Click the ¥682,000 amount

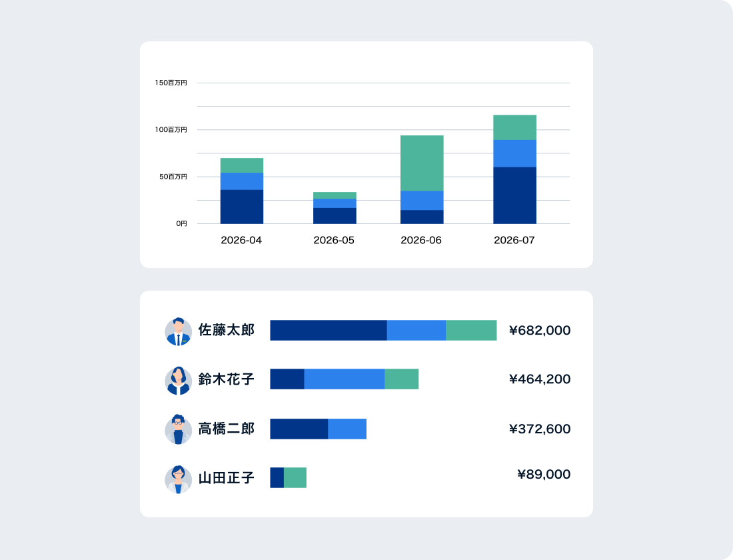tap(539, 330)
